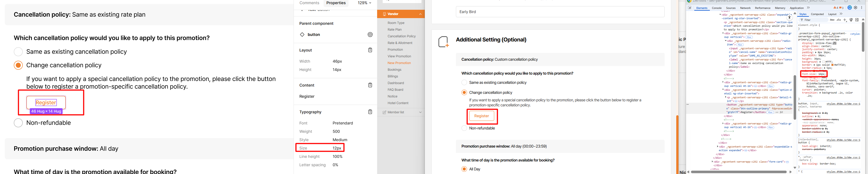Open DevTools settings gear
Viewport: 868px width, 174px height.
[856, 8]
